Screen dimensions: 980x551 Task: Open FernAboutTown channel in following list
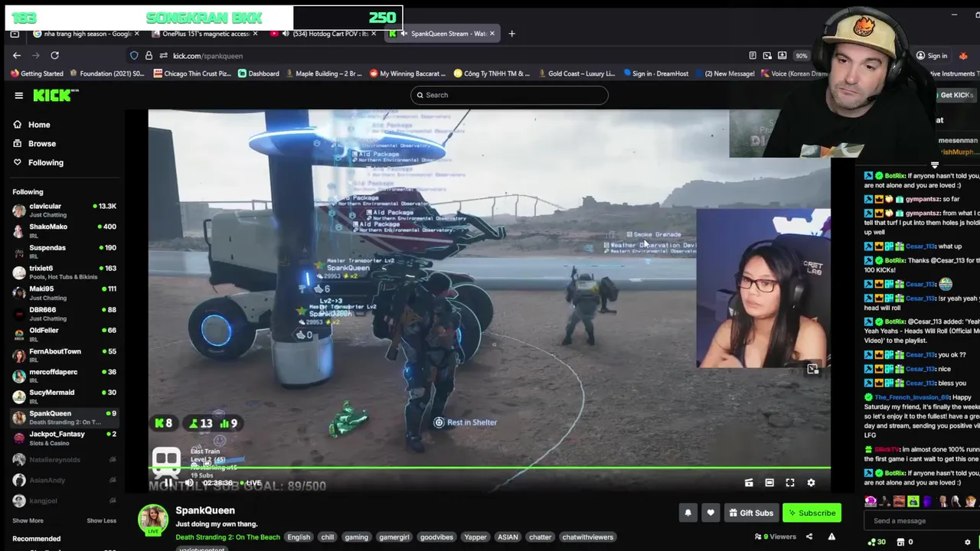click(64, 355)
